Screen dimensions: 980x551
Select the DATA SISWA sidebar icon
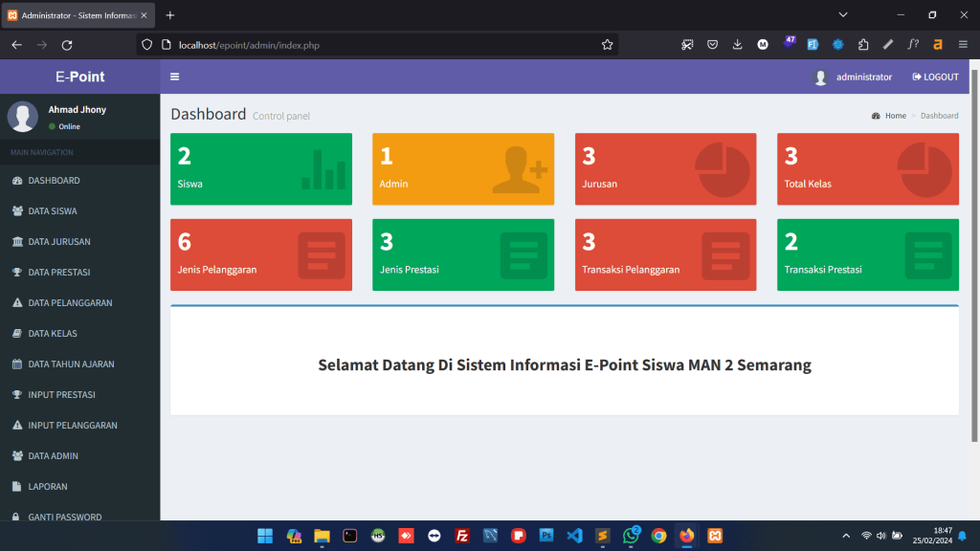17,210
